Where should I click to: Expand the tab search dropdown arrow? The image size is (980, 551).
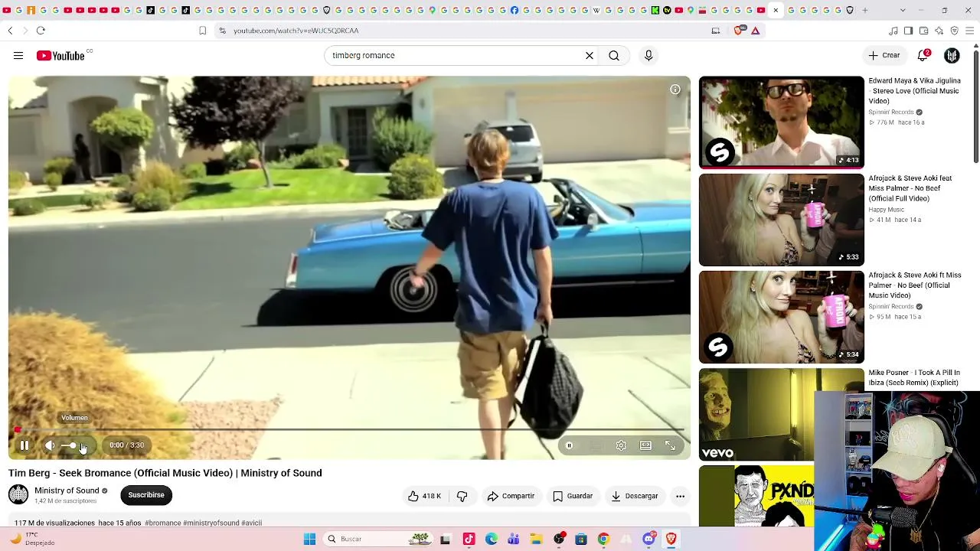[903, 10]
